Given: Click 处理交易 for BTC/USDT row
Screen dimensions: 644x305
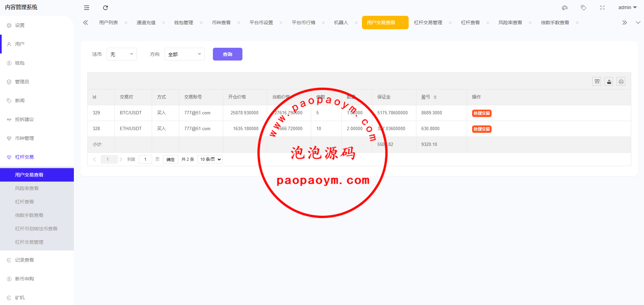Looking at the screenshot, I should (481, 113).
